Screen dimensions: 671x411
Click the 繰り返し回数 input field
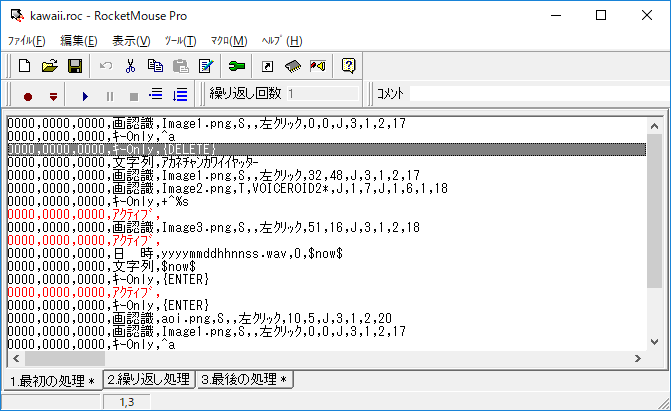322,93
